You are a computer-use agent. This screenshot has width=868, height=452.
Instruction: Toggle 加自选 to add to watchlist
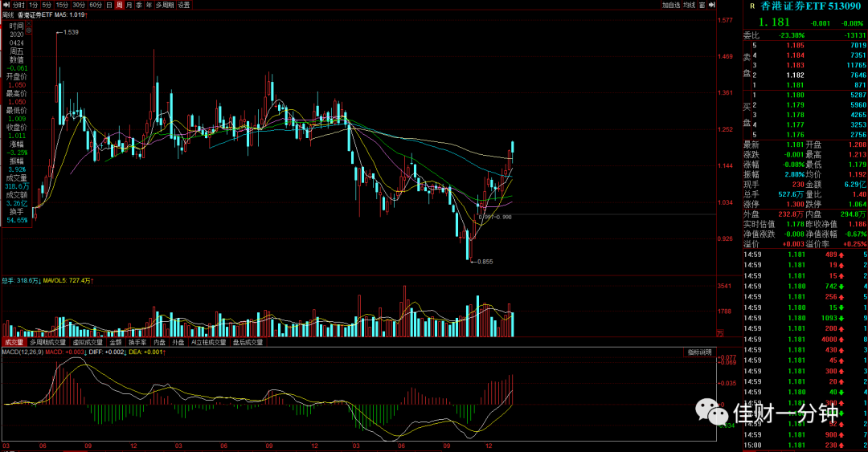click(671, 5)
